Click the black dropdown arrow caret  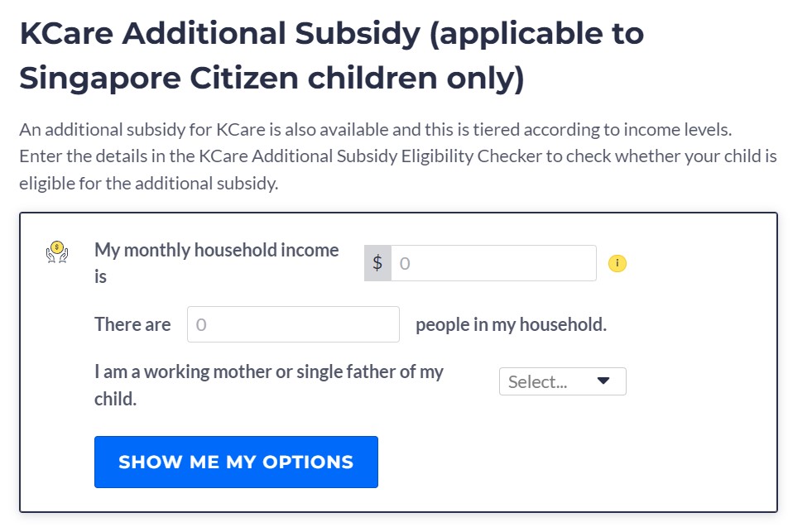[x=603, y=381]
